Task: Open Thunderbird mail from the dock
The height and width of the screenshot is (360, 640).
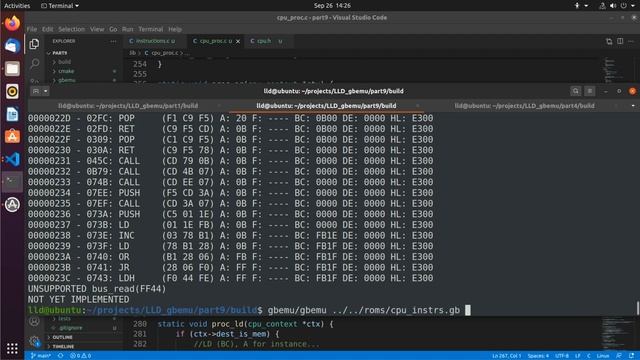Action: (x=12, y=46)
